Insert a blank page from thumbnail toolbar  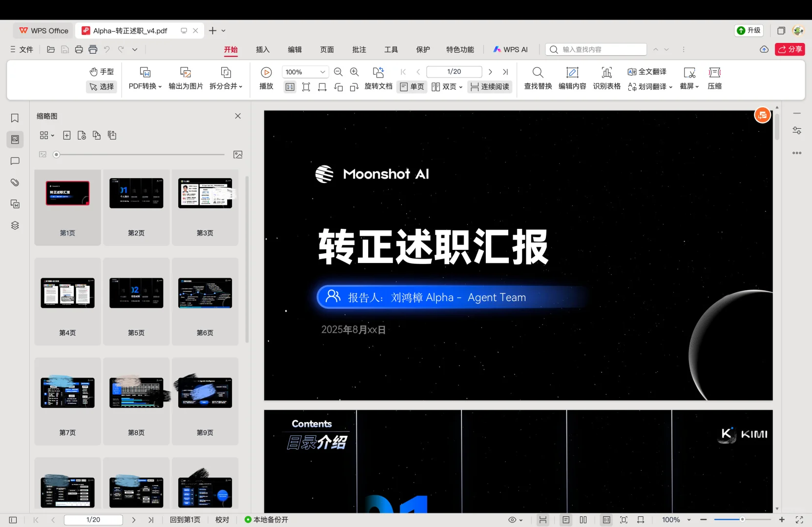67,135
